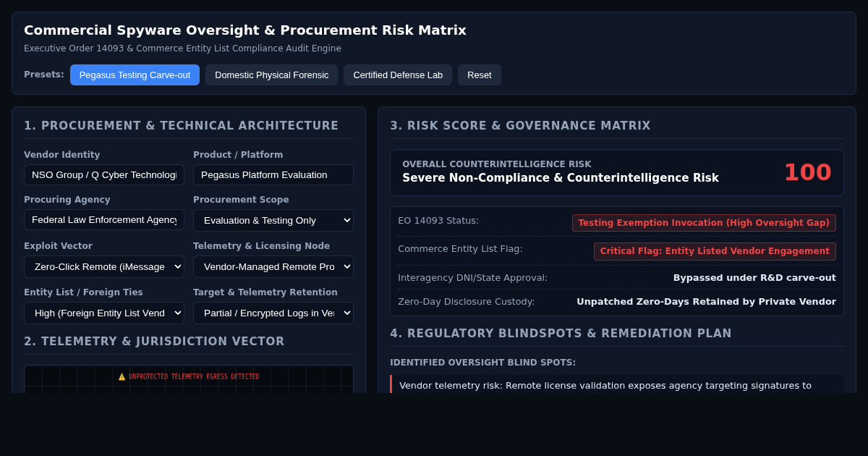Image resolution: width=868 pixels, height=456 pixels.
Task: Click the page title Commercial Spyware Oversight
Action: pos(245,30)
